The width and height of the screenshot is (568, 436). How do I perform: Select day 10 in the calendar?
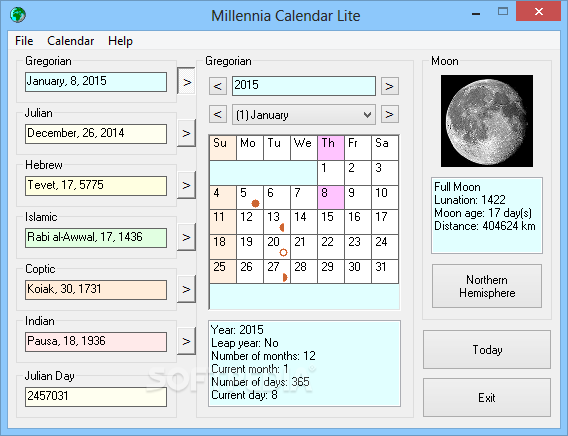pos(385,197)
